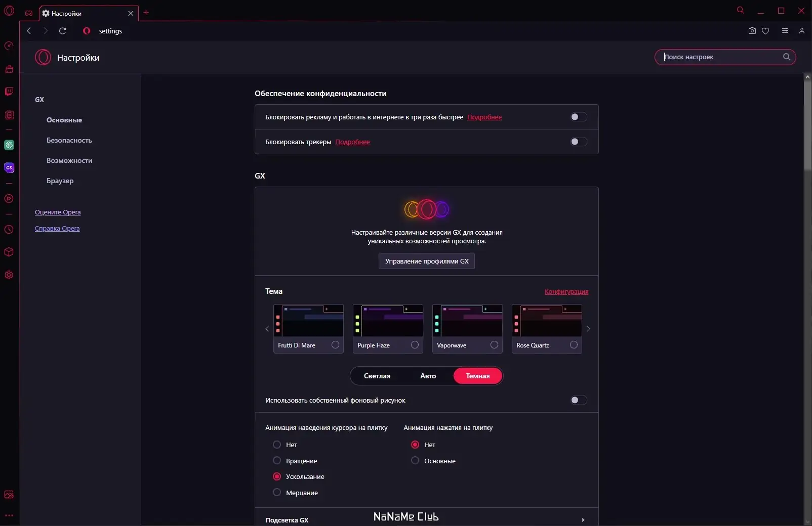Open the profile account icon
The height and width of the screenshot is (526, 812).
click(x=802, y=31)
